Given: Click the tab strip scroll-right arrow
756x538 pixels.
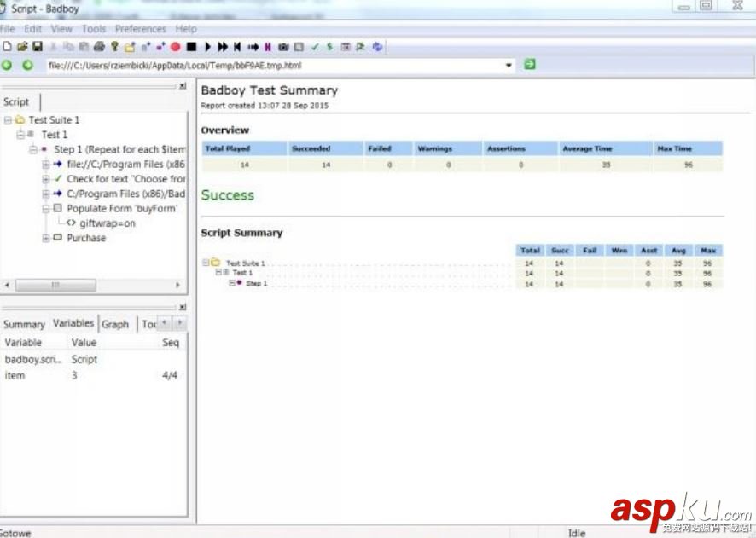Looking at the screenshot, I should 179,322.
